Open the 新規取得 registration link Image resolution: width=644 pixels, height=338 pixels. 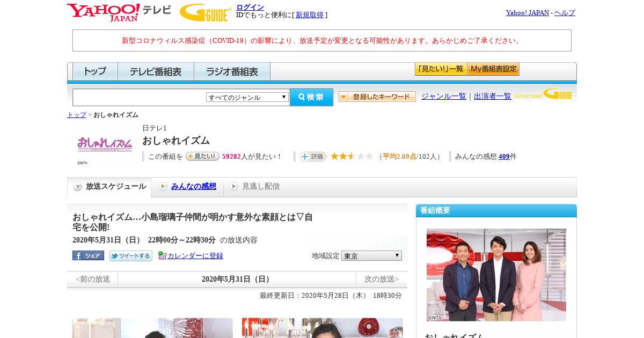tap(310, 15)
